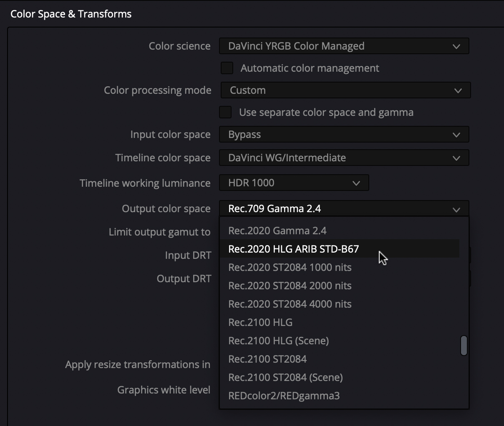Open the Input color space dropdown
The height and width of the screenshot is (426, 504).
pos(344,134)
